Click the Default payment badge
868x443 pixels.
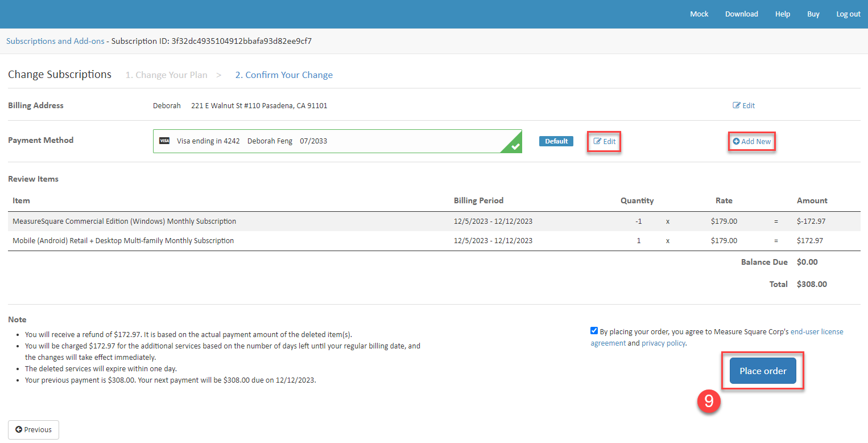click(556, 141)
